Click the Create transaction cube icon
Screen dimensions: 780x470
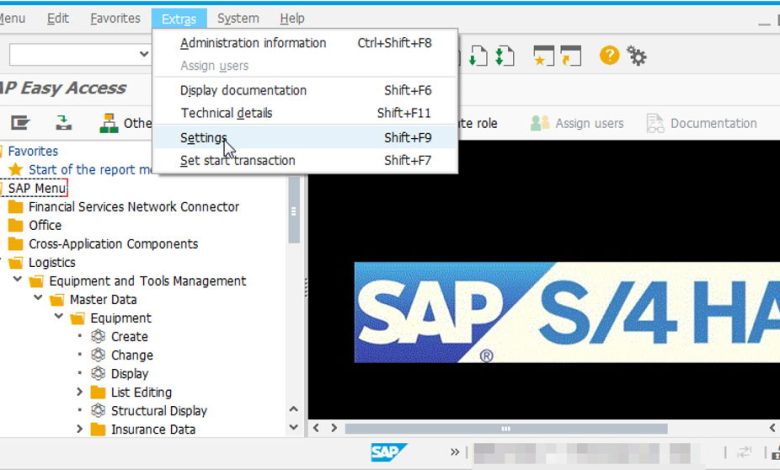pyautogui.click(x=98, y=336)
